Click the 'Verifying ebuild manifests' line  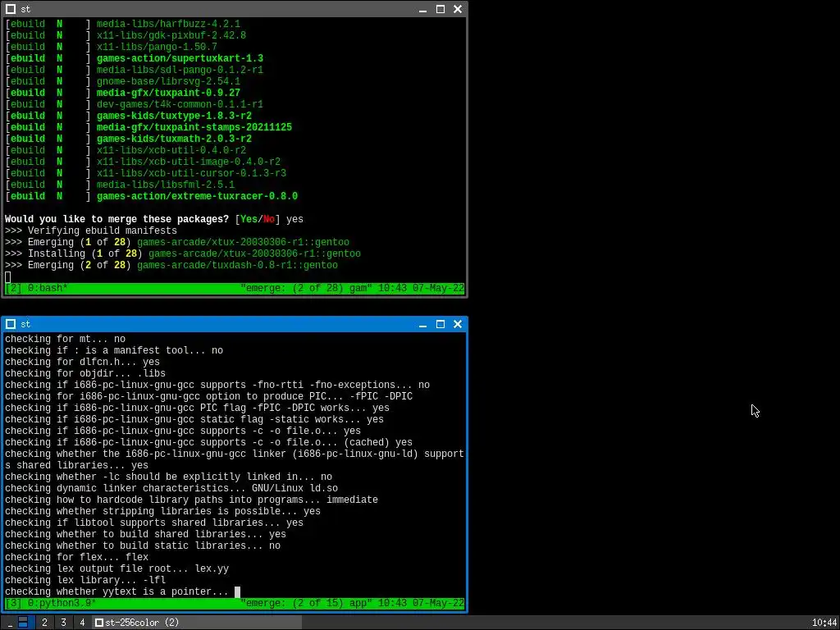tap(91, 231)
